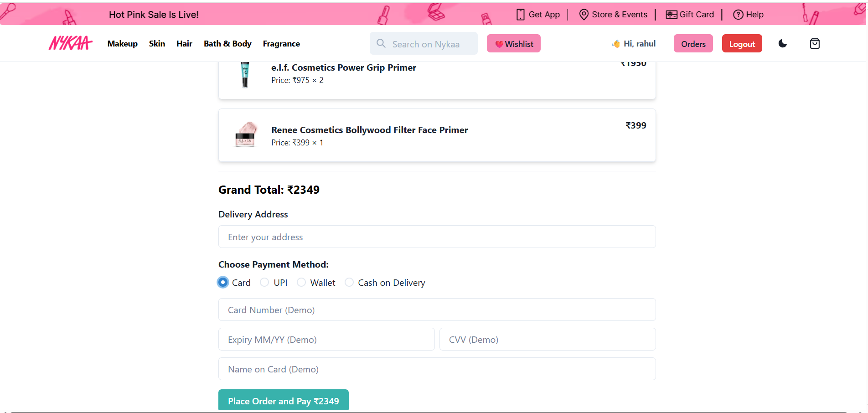
Task: Click the Hi, rahul greeting
Action: point(640,44)
